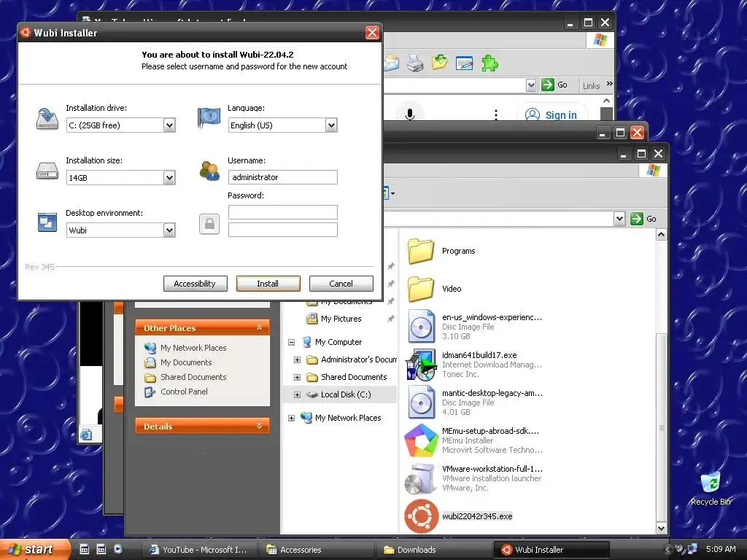Open the YouTube three-dot settings menu
Screen dimensions: 747x560
click(496, 114)
